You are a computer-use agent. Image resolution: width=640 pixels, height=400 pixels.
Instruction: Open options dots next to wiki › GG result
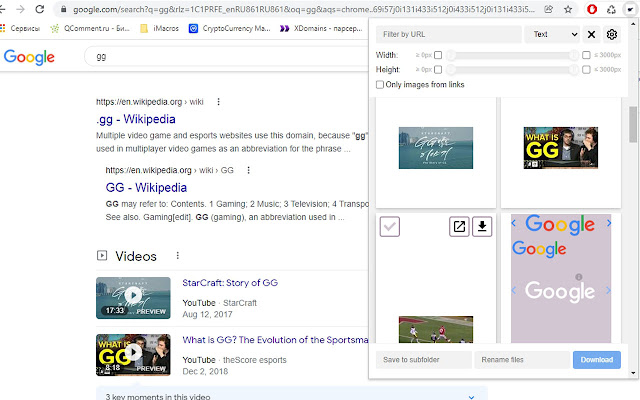[248, 170]
